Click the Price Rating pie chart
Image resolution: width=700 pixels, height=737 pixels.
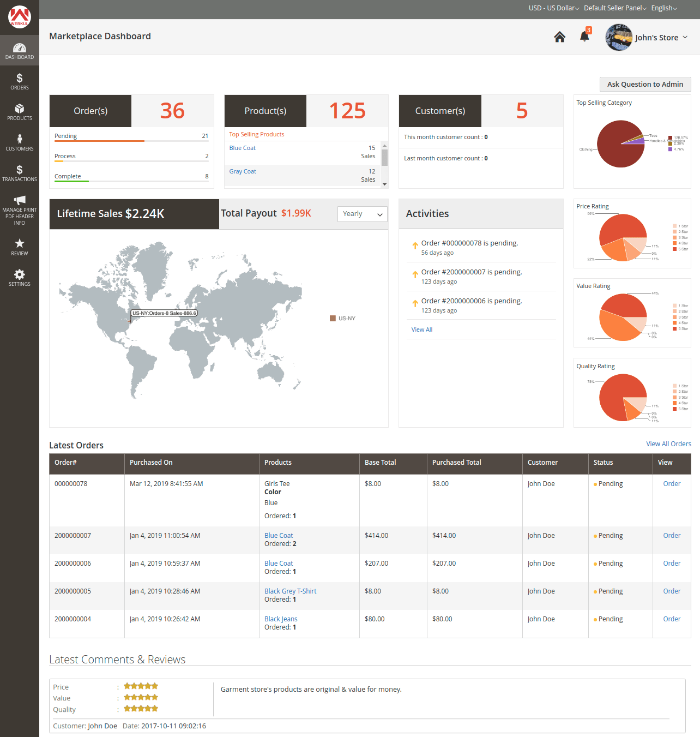tap(623, 237)
